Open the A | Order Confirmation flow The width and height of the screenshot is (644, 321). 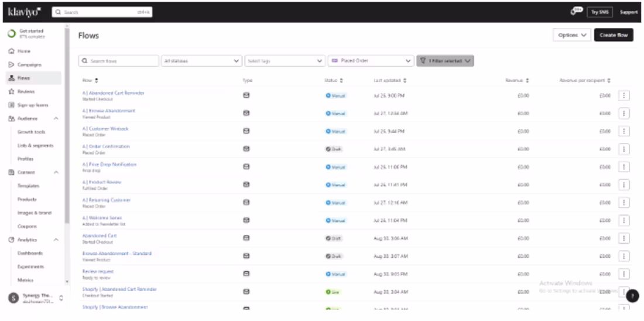[106, 146]
